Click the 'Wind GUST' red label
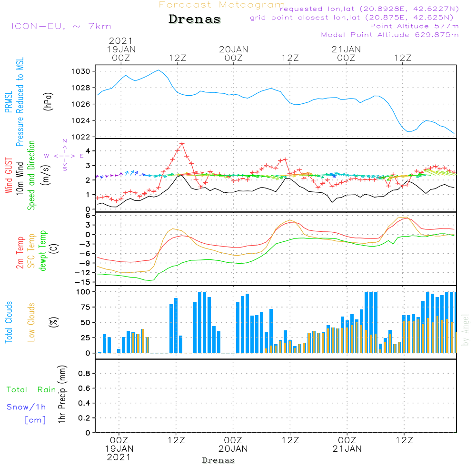This screenshot has height=476, width=476. click(x=9, y=175)
